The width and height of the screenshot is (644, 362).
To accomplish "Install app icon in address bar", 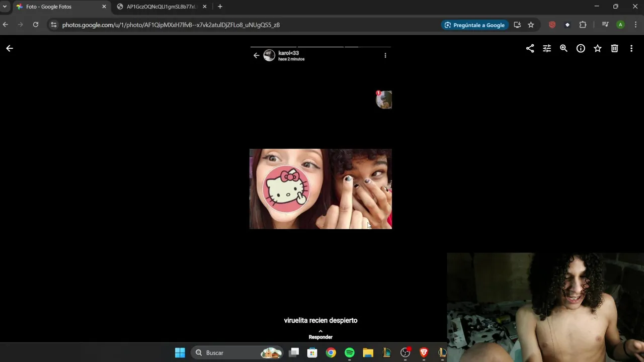I will [517, 25].
